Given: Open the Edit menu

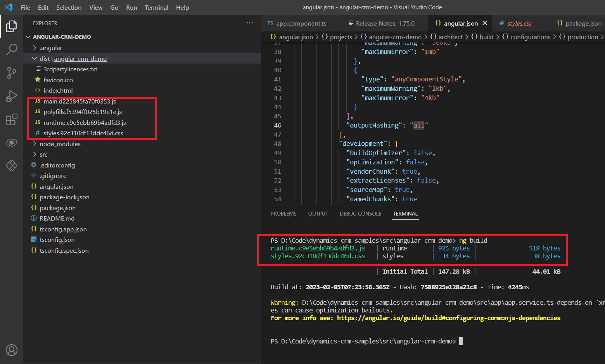Looking at the screenshot, I should pyautogui.click(x=43, y=7).
